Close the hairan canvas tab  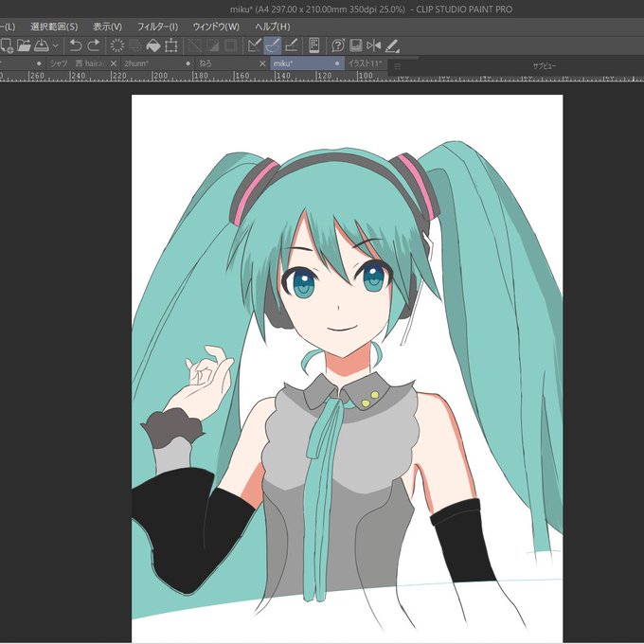(114, 63)
